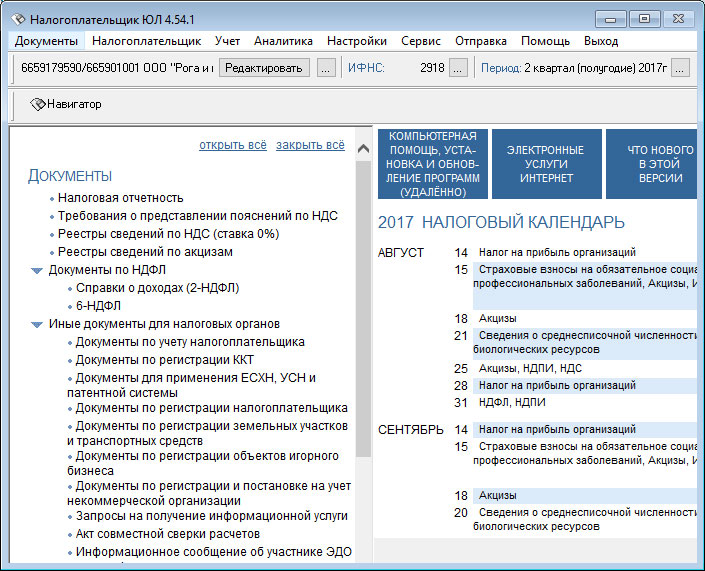This screenshot has width=705, height=571.
Task: Open Реестры сведений по НДС (ставка 0%)
Action: [x=169, y=234]
